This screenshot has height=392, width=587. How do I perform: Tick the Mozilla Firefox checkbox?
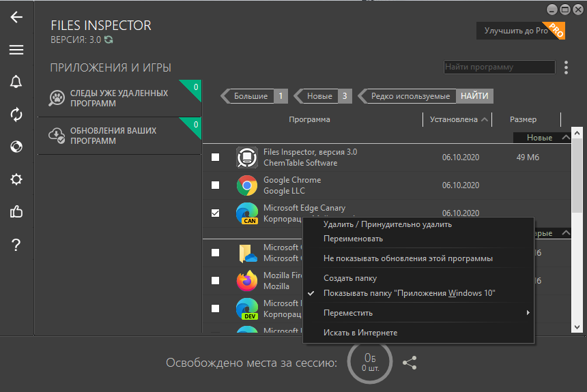pos(215,280)
